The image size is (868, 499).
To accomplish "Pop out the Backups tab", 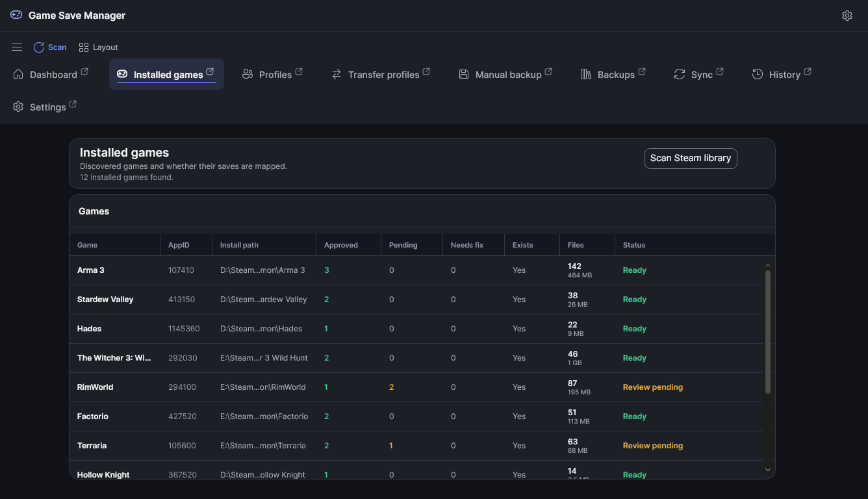I will pyautogui.click(x=642, y=71).
